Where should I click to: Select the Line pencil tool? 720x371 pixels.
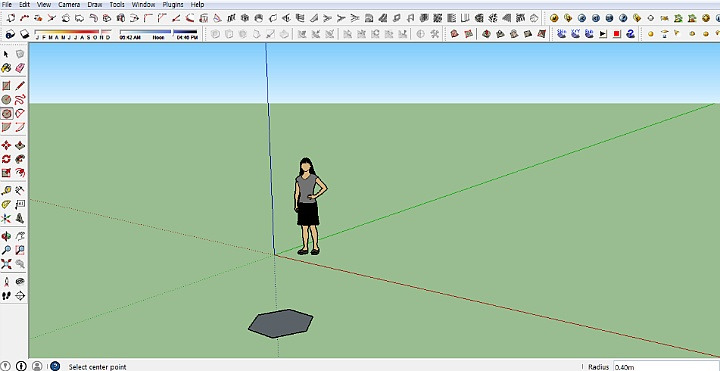pyautogui.click(x=20, y=86)
